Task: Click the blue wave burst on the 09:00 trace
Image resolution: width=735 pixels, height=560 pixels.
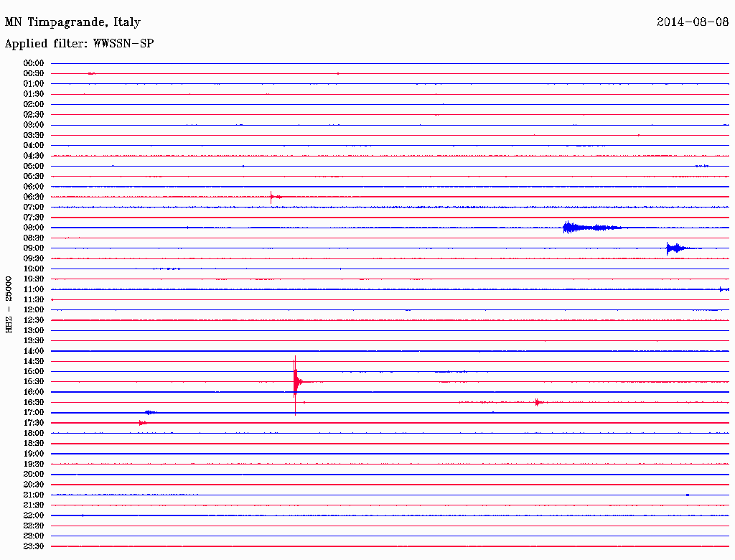Action: (681, 248)
